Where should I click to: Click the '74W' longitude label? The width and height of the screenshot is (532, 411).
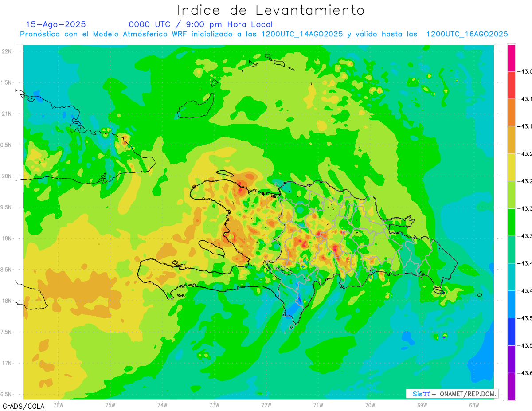coord(162,405)
